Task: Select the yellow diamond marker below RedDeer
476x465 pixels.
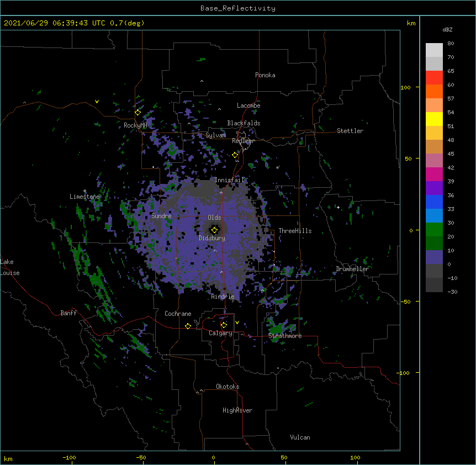Action: [x=235, y=155]
